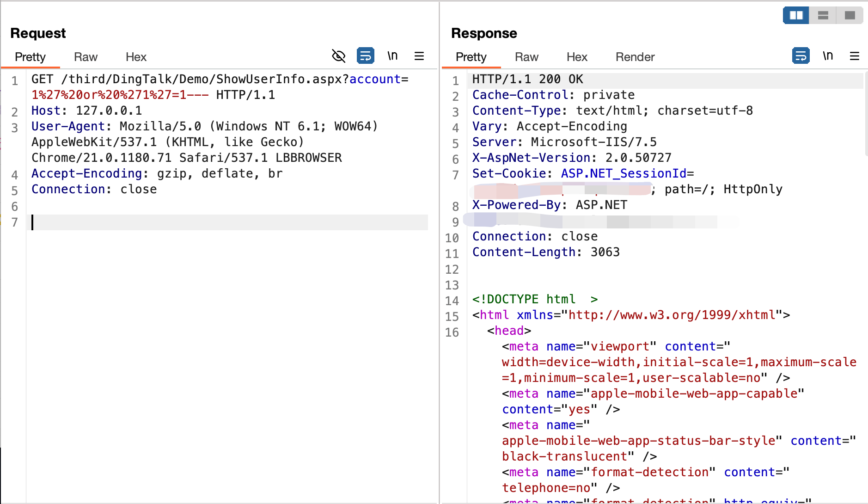Click 'X-AspNet-Version: 2.0.50727' header
Screen dimensions: 868x504
572,158
